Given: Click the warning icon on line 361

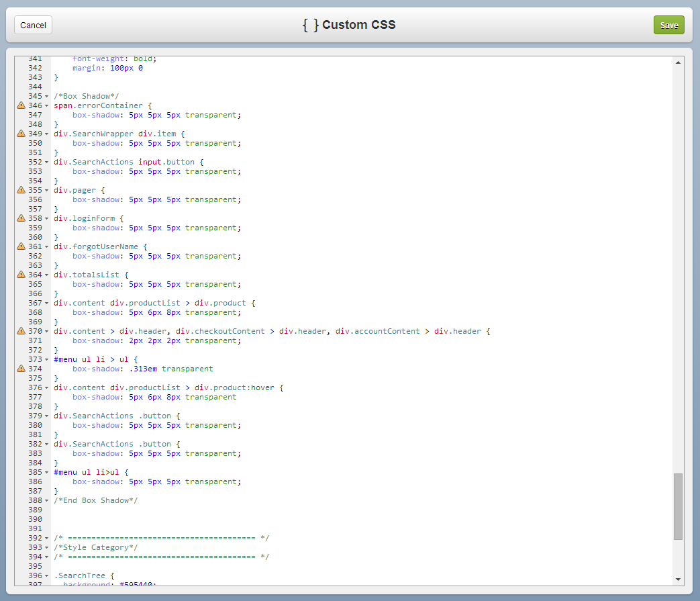Looking at the screenshot, I should click(21, 246).
